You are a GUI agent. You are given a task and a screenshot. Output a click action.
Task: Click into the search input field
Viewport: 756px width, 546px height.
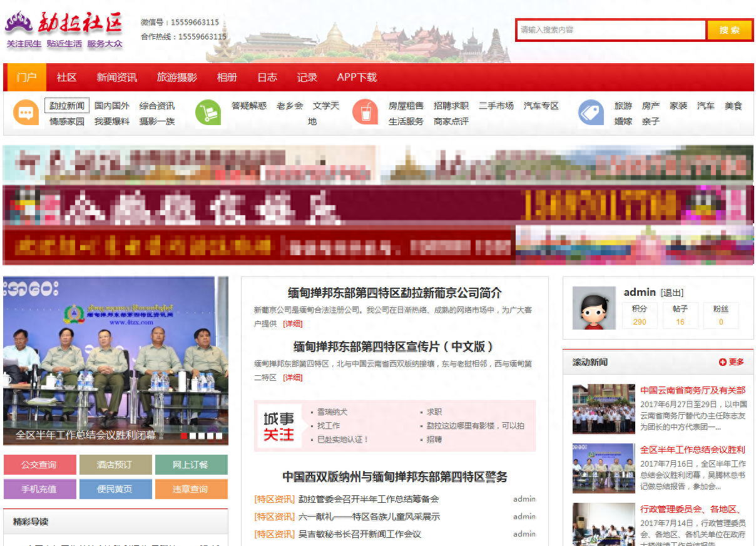[x=611, y=30]
